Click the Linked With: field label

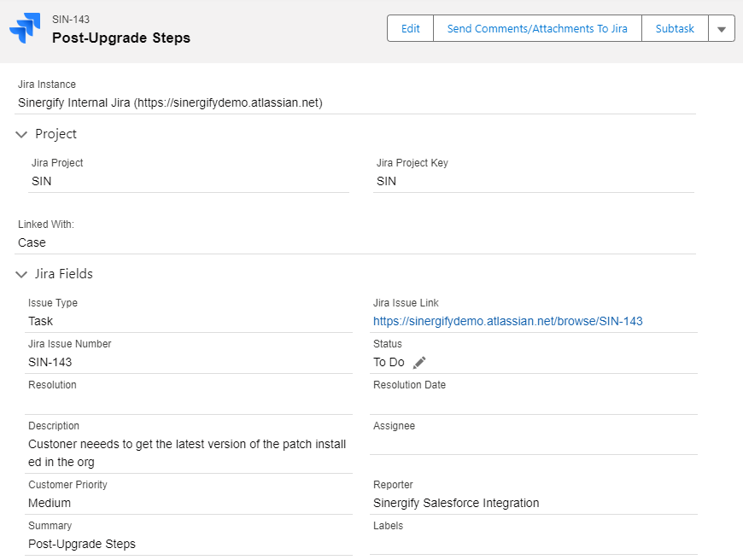pyautogui.click(x=46, y=225)
